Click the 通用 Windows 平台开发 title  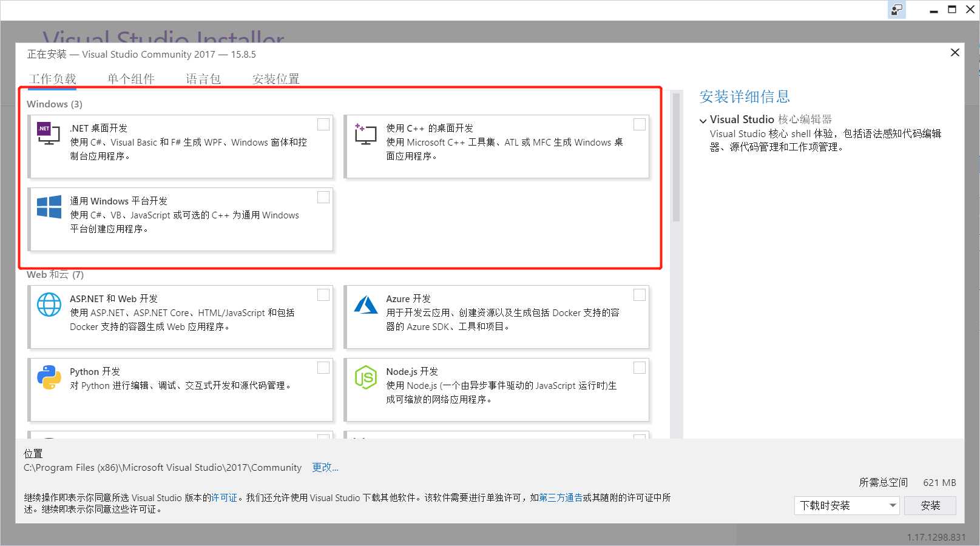click(x=118, y=201)
